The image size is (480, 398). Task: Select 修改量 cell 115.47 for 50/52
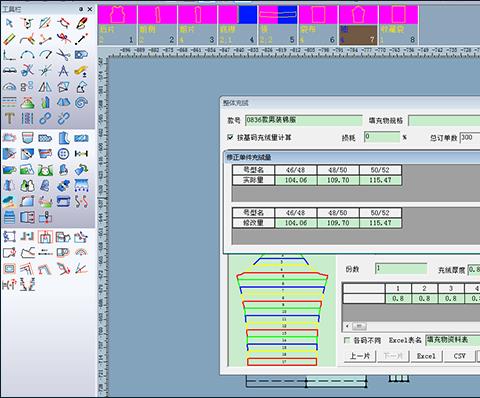[380, 223]
